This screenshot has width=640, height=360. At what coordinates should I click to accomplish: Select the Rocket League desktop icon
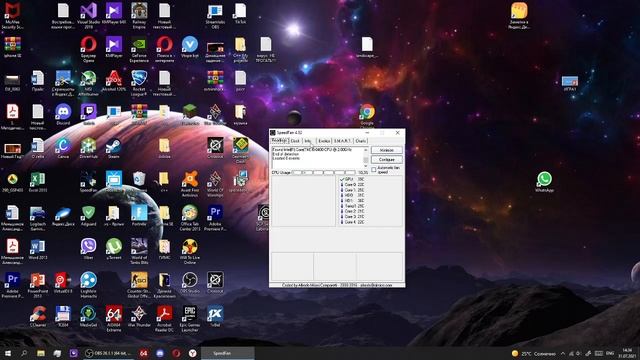click(139, 83)
